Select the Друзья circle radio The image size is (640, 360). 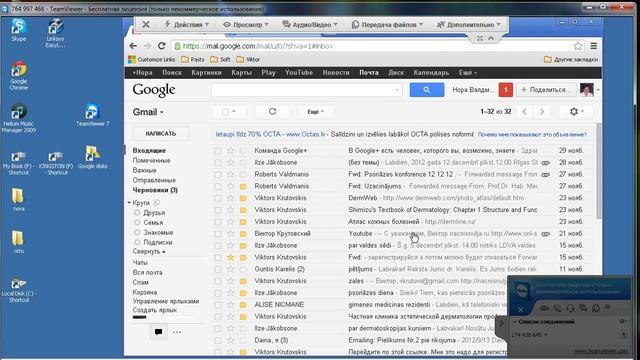click(x=137, y=213)
